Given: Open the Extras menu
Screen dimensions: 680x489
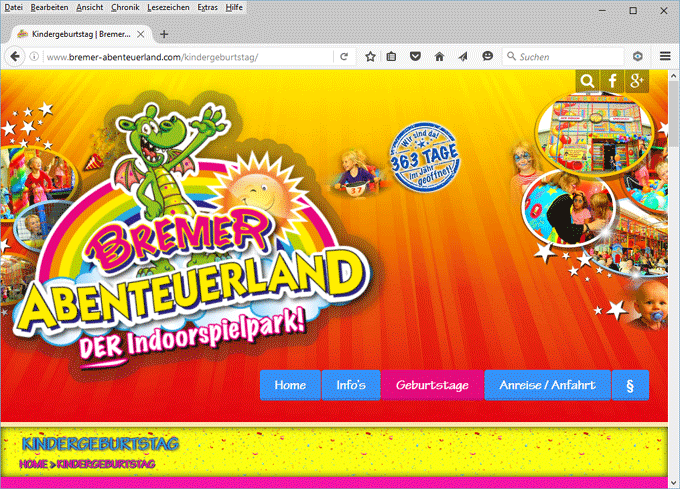Looking at the screenshot, I should pyautogui.click(x=207, y=7).
